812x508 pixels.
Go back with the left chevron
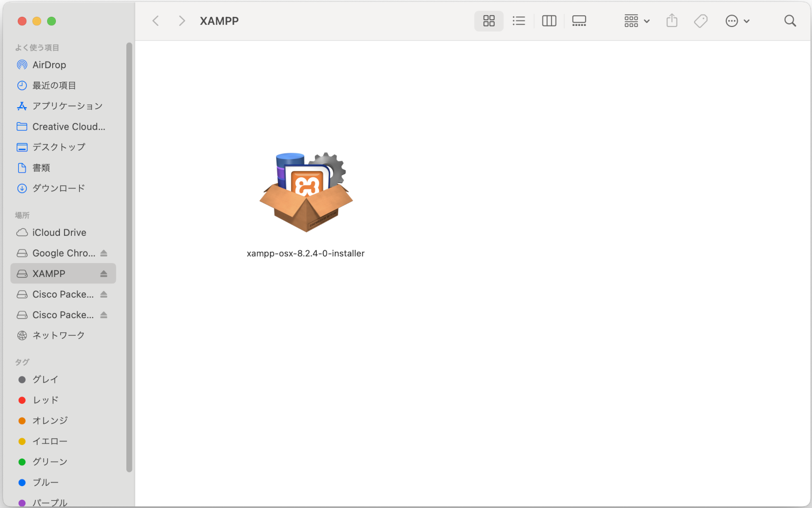[156, 21]
